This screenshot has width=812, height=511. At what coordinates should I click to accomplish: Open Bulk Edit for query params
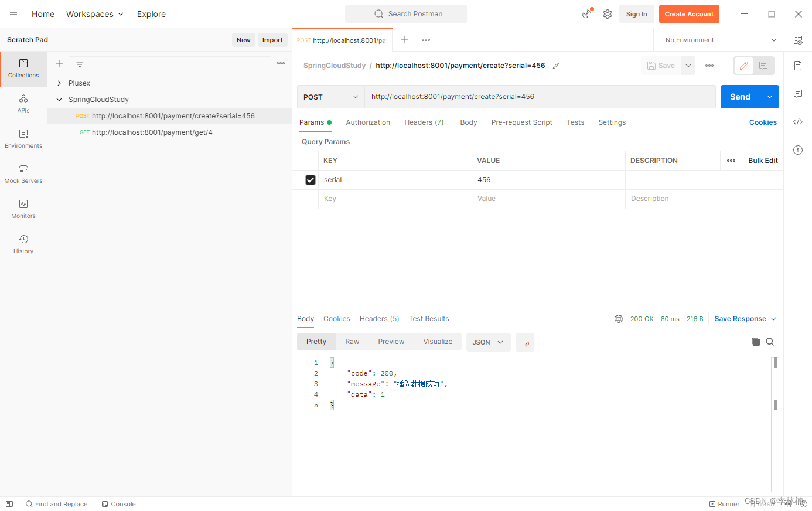(x=763, y=161)
